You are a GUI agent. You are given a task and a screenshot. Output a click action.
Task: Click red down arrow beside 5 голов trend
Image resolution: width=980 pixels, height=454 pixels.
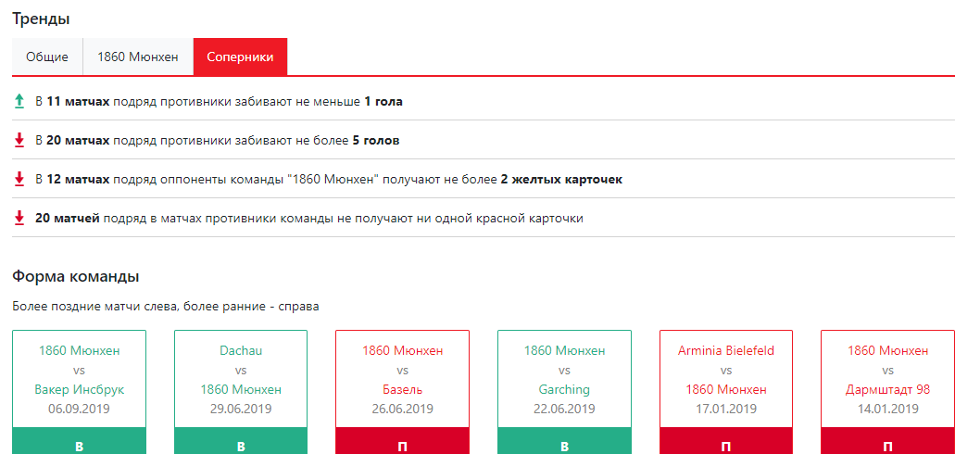click(x=19, y=140)
